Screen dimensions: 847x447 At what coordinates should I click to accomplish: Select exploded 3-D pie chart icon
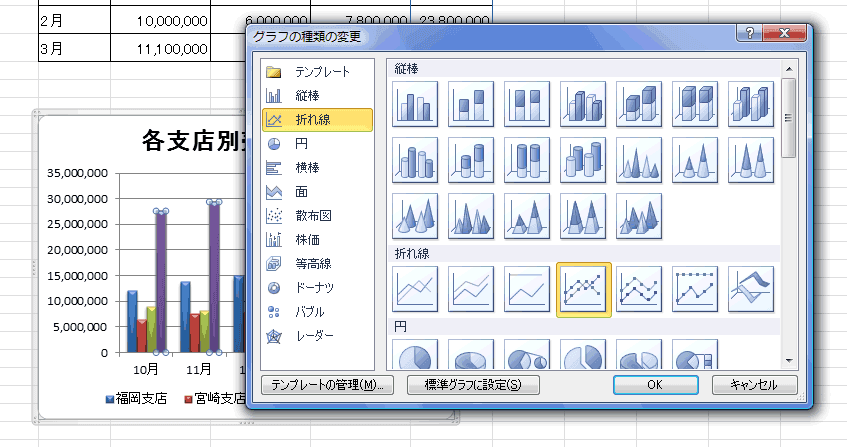pos(639,355)
